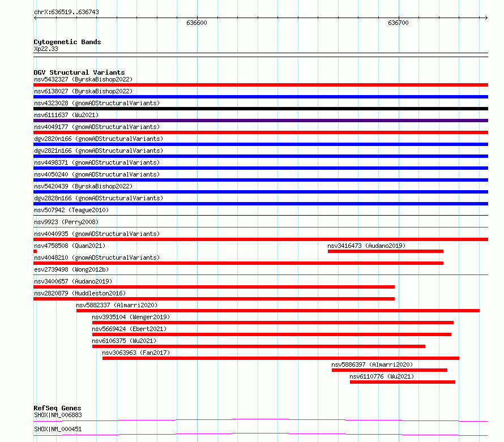Image resolution: width=504 pixels, height=442 pixels.
Task: Click the red bar under nsv3935104
Action: click(x=273, y=323)
